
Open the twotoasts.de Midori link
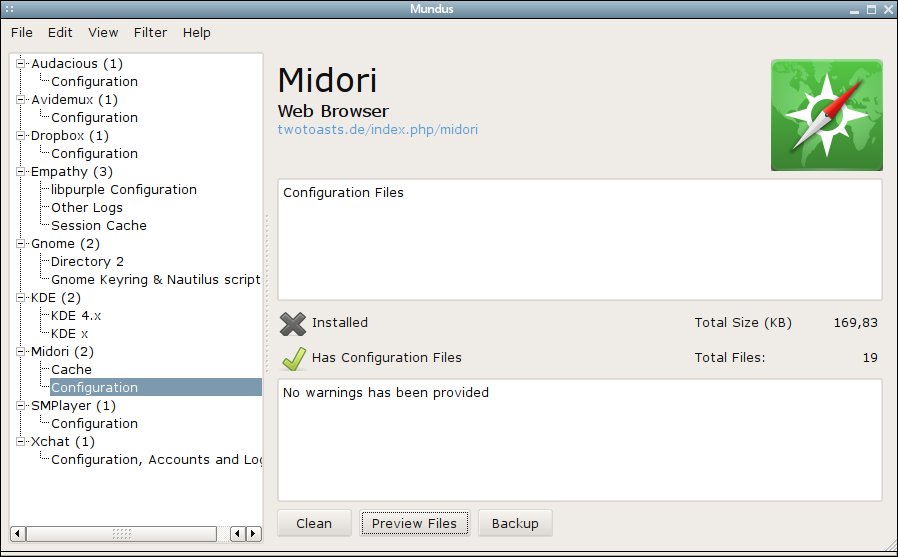click(x=377, y=129)
